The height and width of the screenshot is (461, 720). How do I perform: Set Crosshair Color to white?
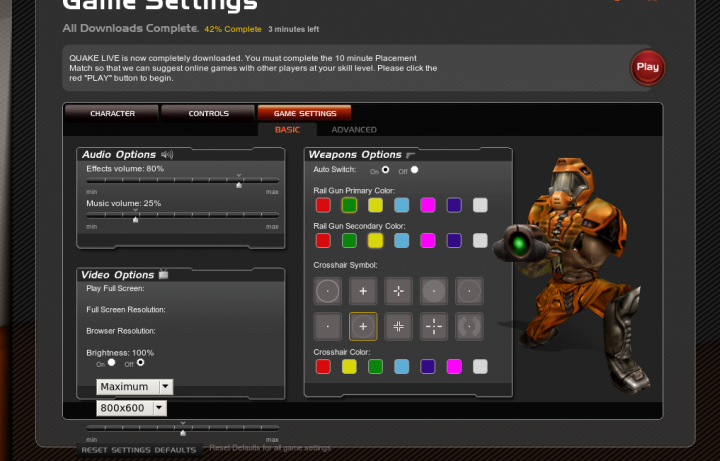point(480,366)
